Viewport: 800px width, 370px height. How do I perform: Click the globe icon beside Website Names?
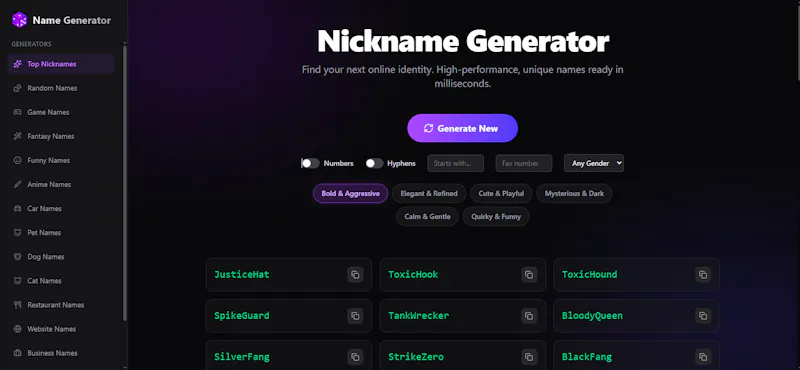point(17,329)
